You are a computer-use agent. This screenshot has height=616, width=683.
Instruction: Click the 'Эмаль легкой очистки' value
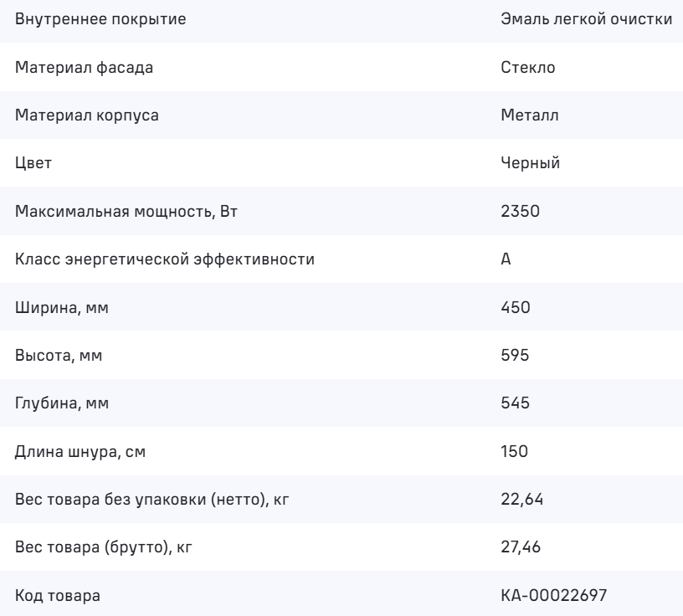(x=585, y=19)
